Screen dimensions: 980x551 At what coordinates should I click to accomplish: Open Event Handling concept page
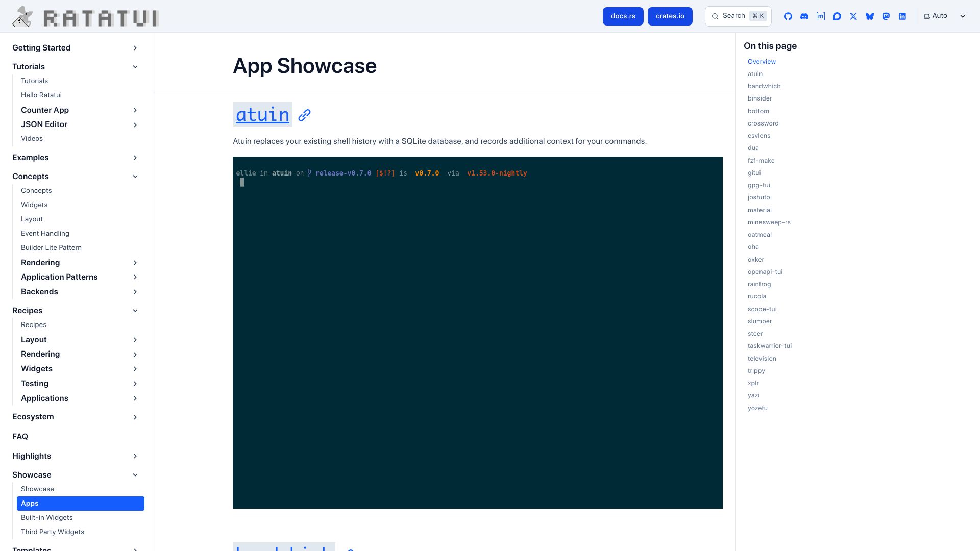(x=45, y=234)
